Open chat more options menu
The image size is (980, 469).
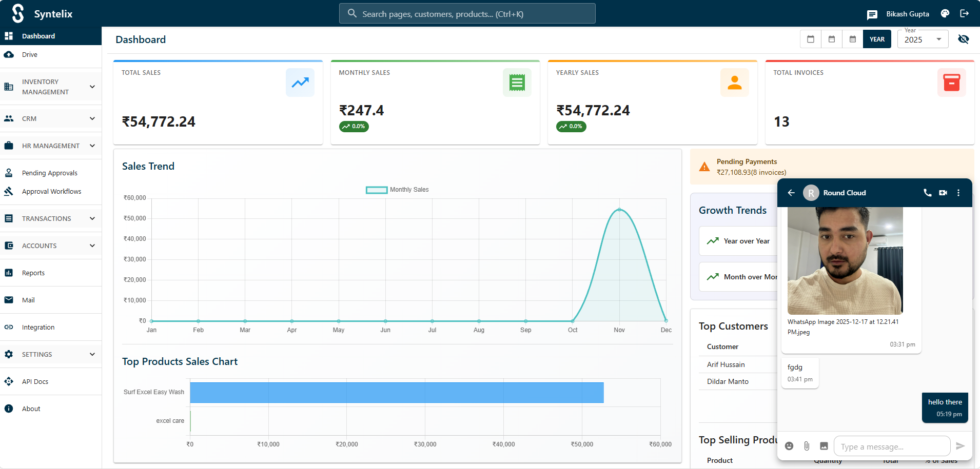[958, 193]
